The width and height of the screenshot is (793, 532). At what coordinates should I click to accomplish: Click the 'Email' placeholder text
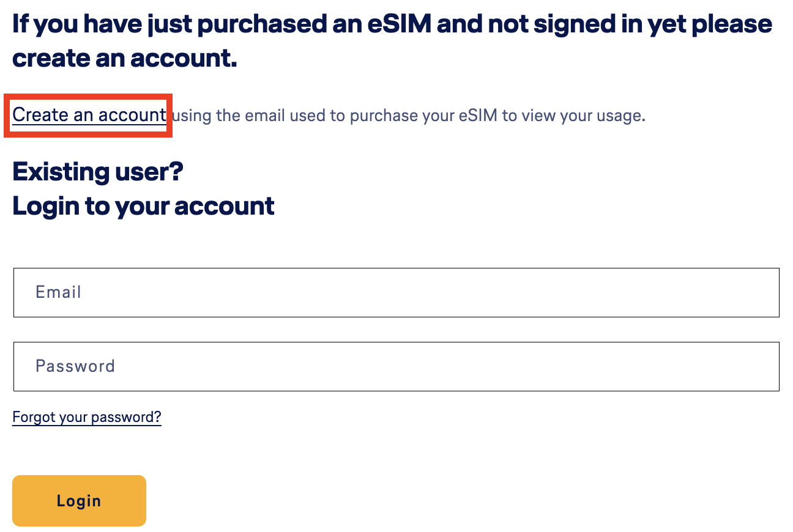[x=58, y=292]
